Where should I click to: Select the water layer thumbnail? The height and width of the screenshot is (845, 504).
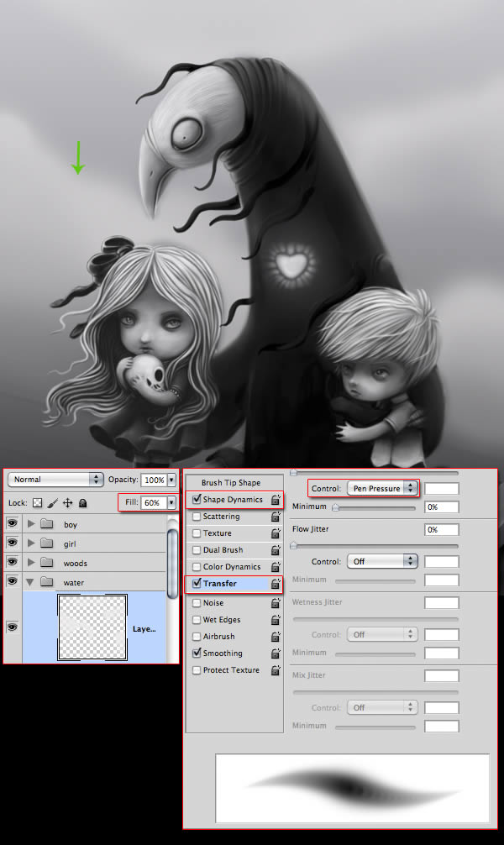click(x=92, y=627)
